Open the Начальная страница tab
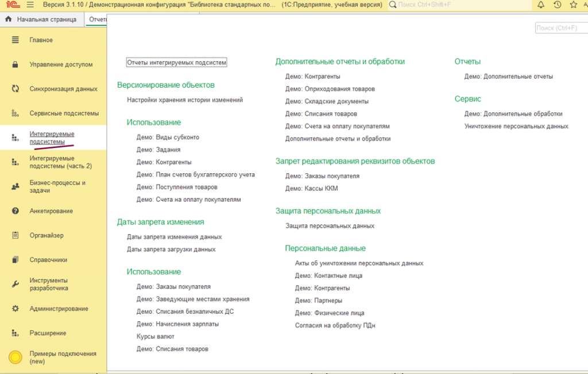 tap(42, 20)
